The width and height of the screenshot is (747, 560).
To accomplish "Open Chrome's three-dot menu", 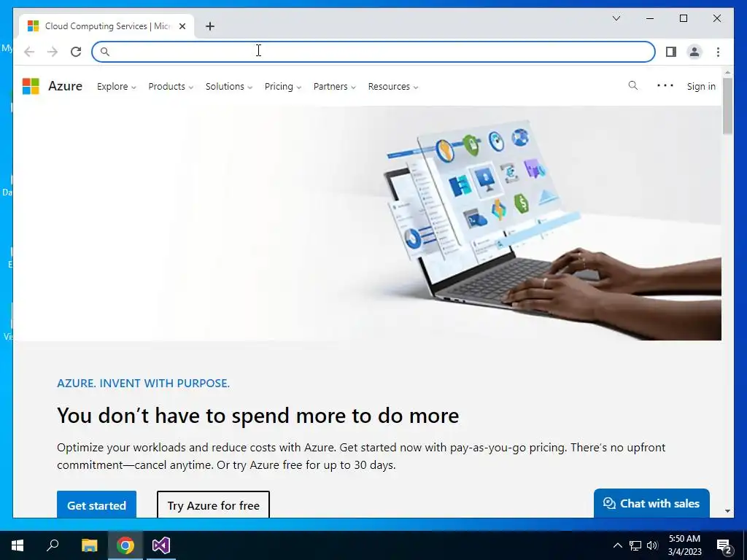I will (718, 52).
